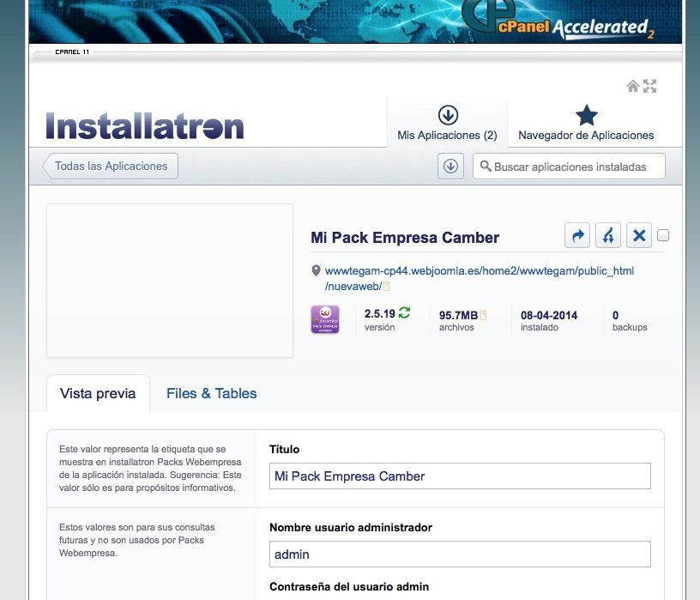Toggle the fullscreen expand icon
Screen dimensions: 700x600
pyautogui.click(x=650, y=86)
